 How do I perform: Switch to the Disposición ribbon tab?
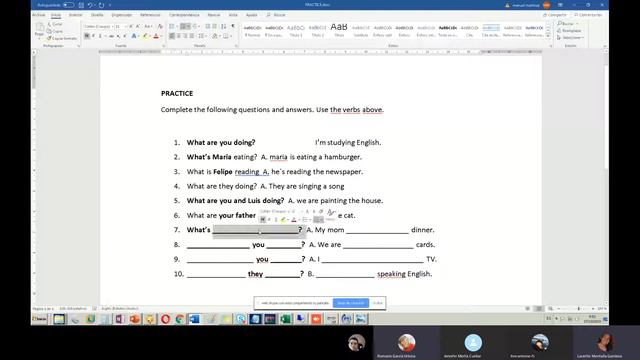click(122, 15)
